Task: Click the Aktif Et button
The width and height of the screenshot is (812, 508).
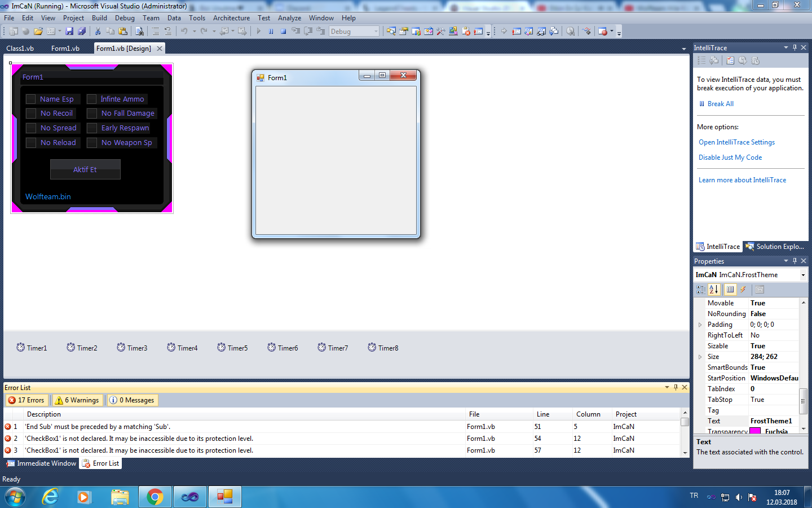Action: coord(85,169)
